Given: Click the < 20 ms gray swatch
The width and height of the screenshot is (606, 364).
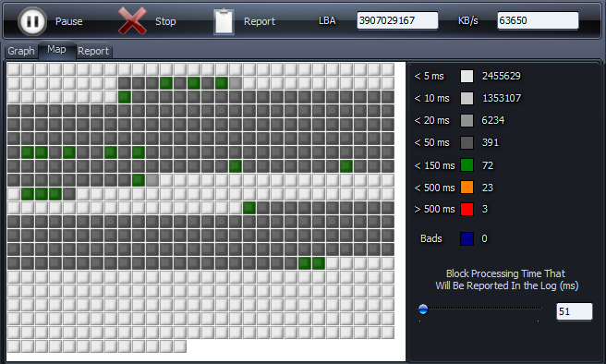Looking at the screenshot, I should pos(467,120).
